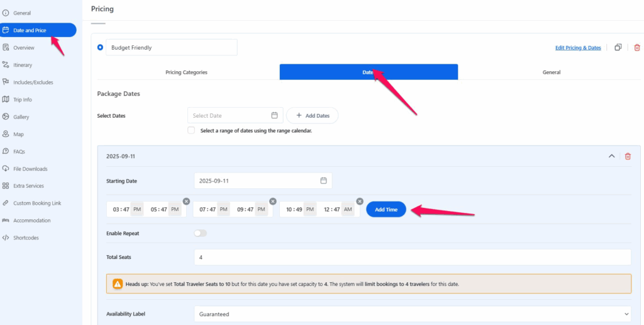This screenshot has height=325, width=644.
Task: Click calendar icon in Select Date field
Action: point(274,115)
